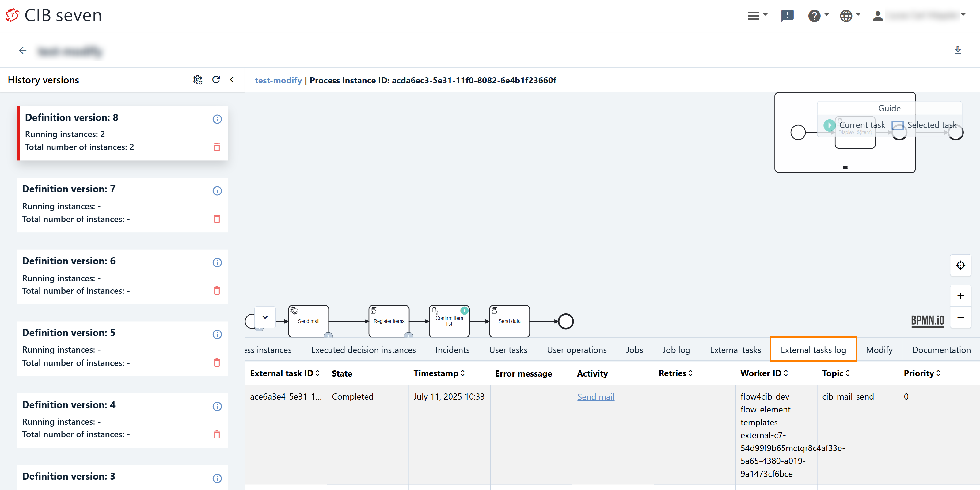This screenshot has height=490, width=980.
Task: Open the feedback message icon
Action: (787, 16)
